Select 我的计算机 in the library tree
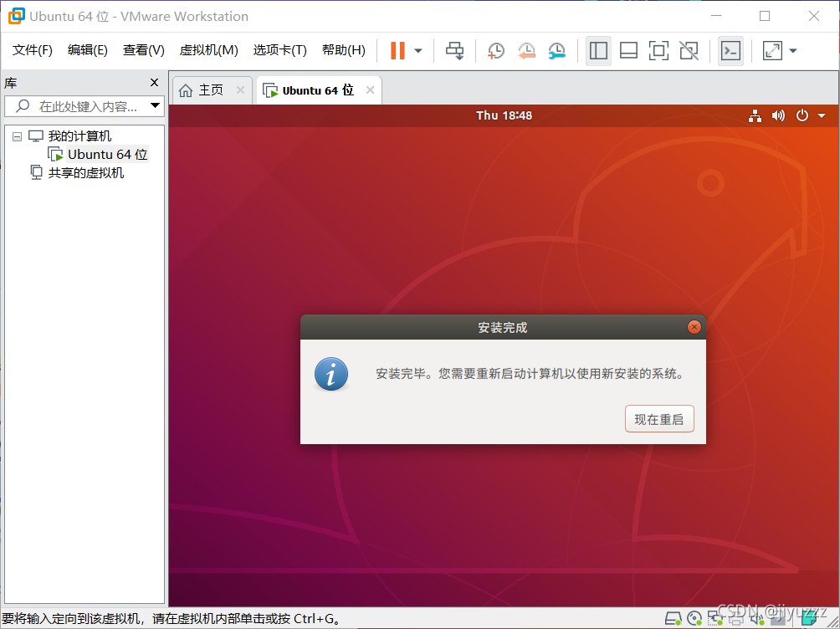The image size is (840, 629). click(79, 136)
